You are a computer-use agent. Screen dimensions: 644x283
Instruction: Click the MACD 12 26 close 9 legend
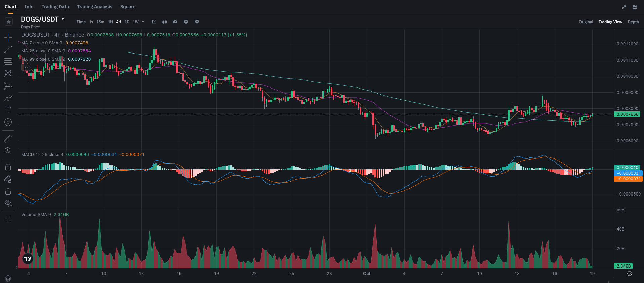[42, 155]
